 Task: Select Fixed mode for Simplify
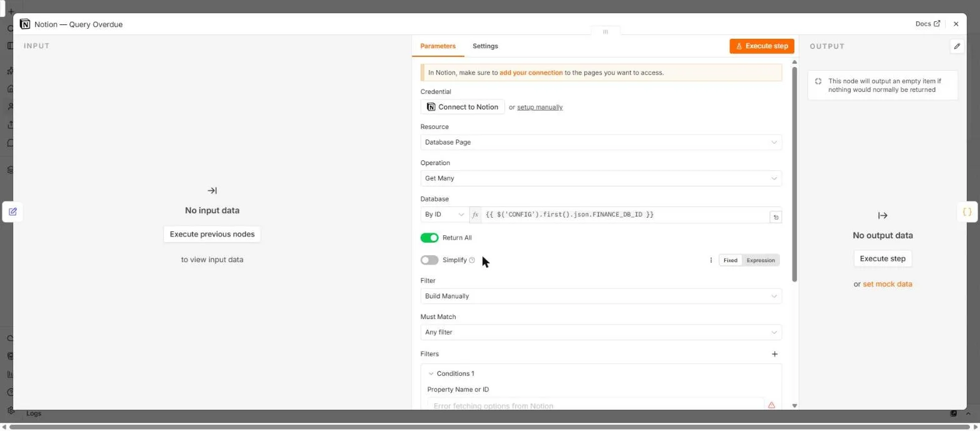tap(730, 260)
